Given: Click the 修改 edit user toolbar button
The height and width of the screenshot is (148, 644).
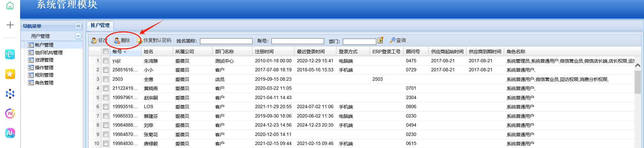Looking at the screenshot, I should [x=99, y=41].
